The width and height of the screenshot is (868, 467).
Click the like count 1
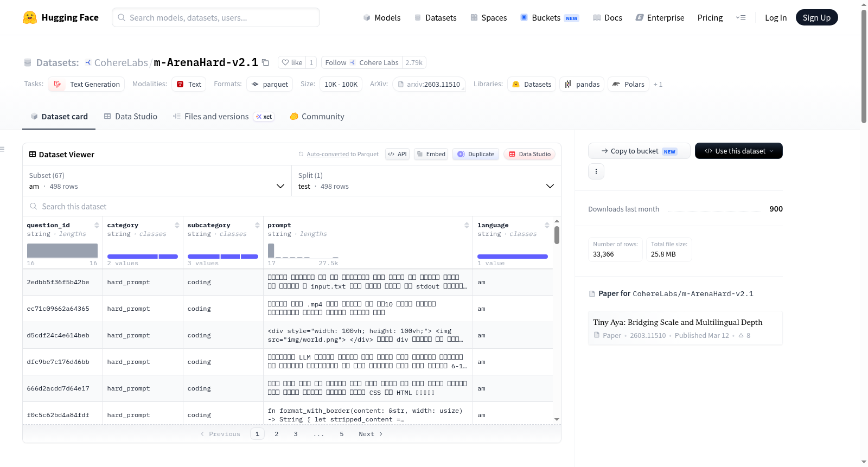click(x=311, y=62)
